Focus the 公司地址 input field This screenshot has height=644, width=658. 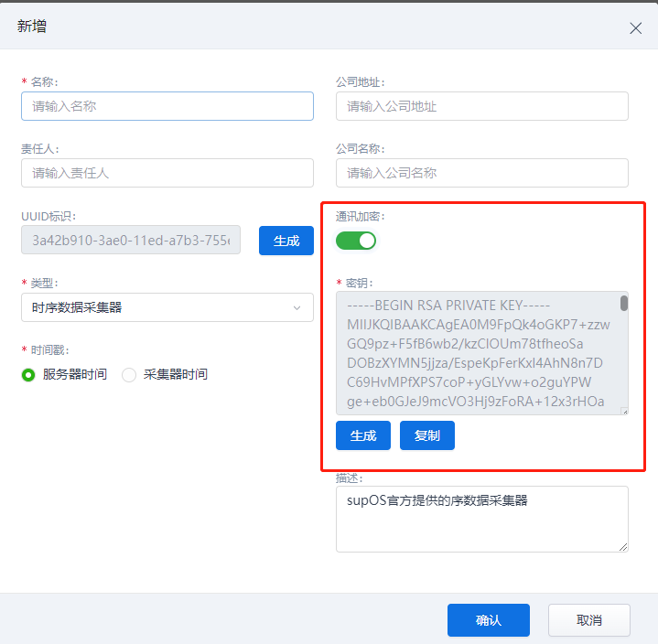(481, 106)
